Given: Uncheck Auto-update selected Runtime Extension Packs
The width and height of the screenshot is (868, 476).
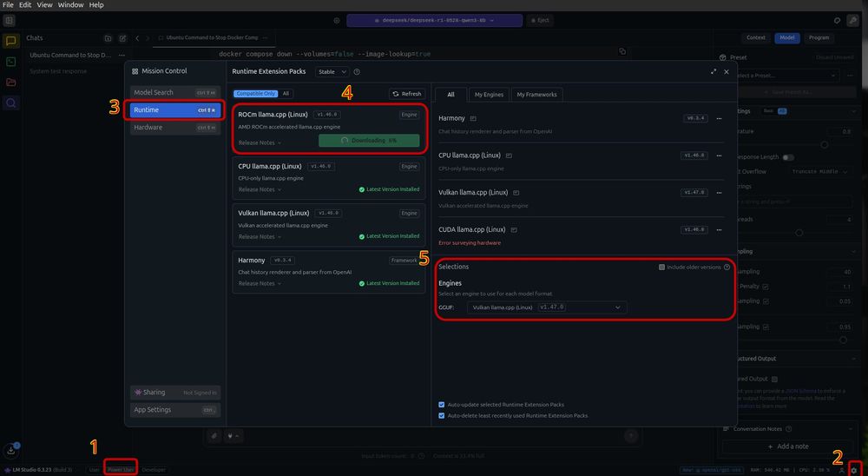Looking at the screenshot, I should pos(441,405).
